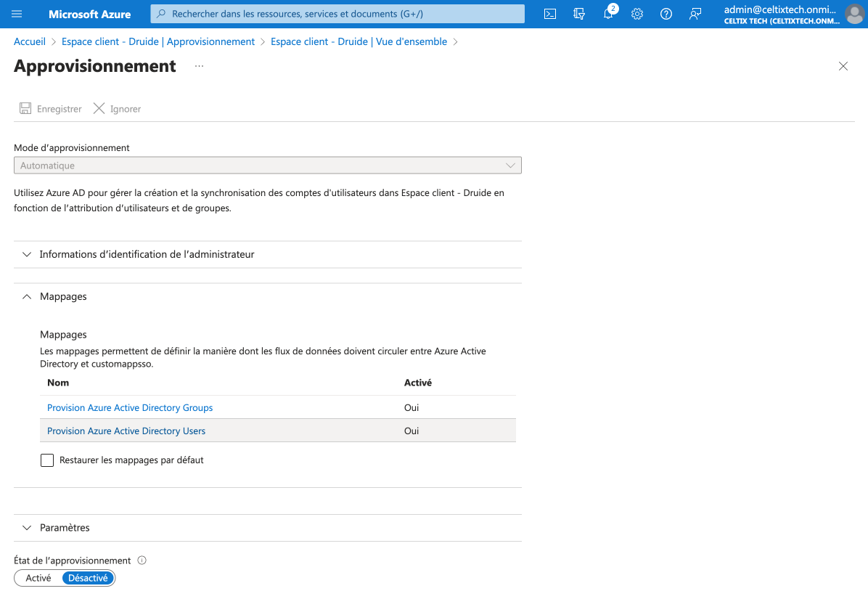Open account menu admin@celtixtech
Viewport: 868px width, 607px height.
pyautogui.click(x=779, y=9)
